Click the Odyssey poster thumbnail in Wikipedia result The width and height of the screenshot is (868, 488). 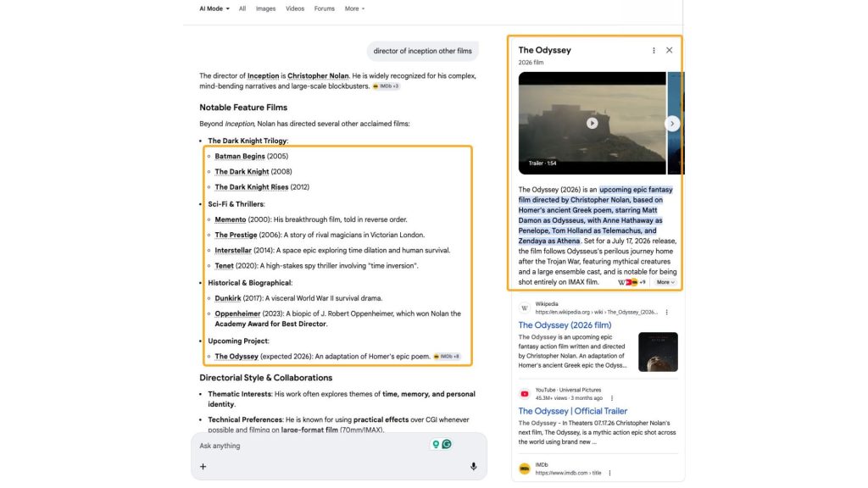(x=658, y=352)
